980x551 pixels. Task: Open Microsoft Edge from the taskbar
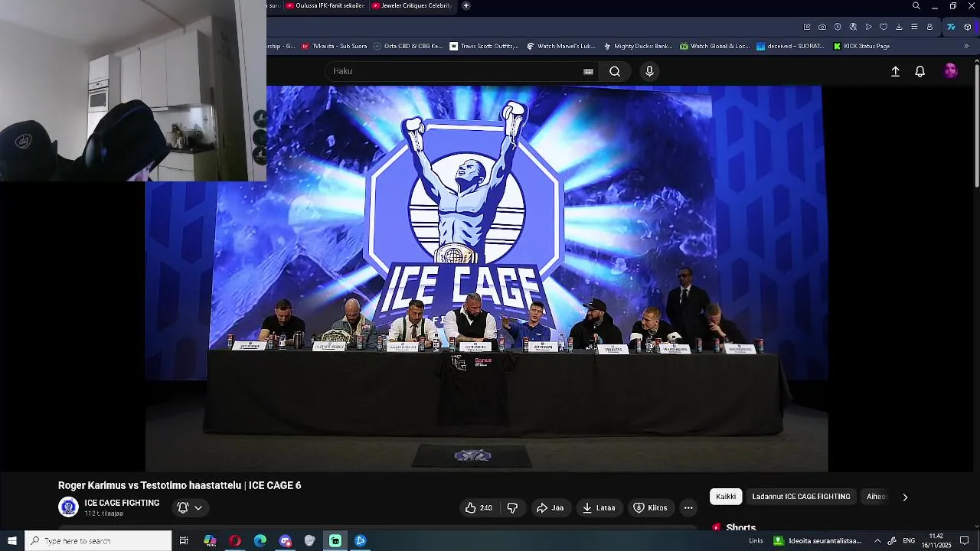(260, 541)
